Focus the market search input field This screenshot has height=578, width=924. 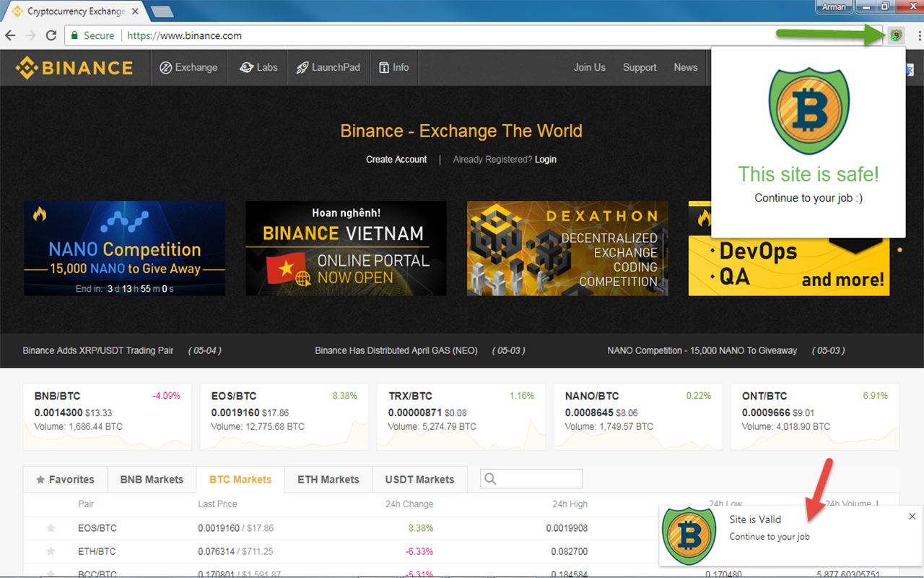531,479
